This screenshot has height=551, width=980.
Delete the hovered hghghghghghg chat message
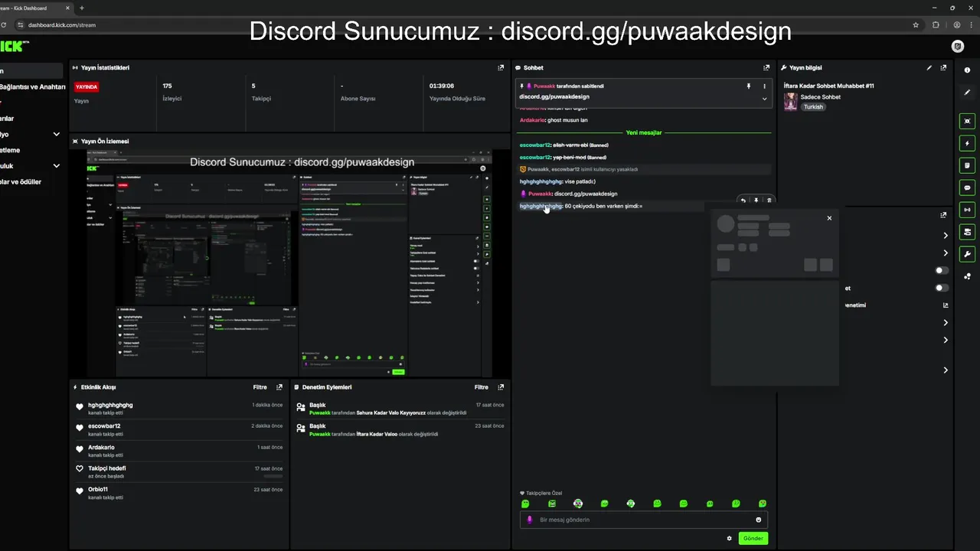[769, 201]
